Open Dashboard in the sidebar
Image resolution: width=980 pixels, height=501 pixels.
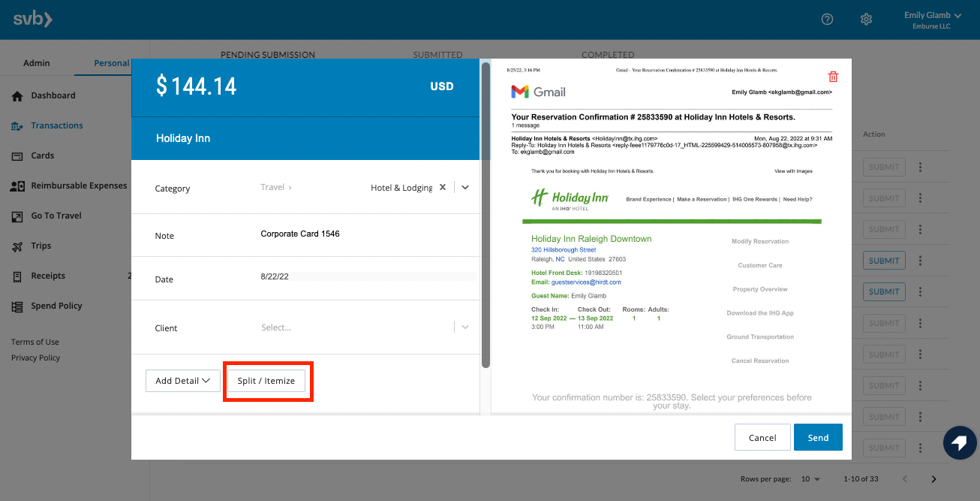click(53, 96)
